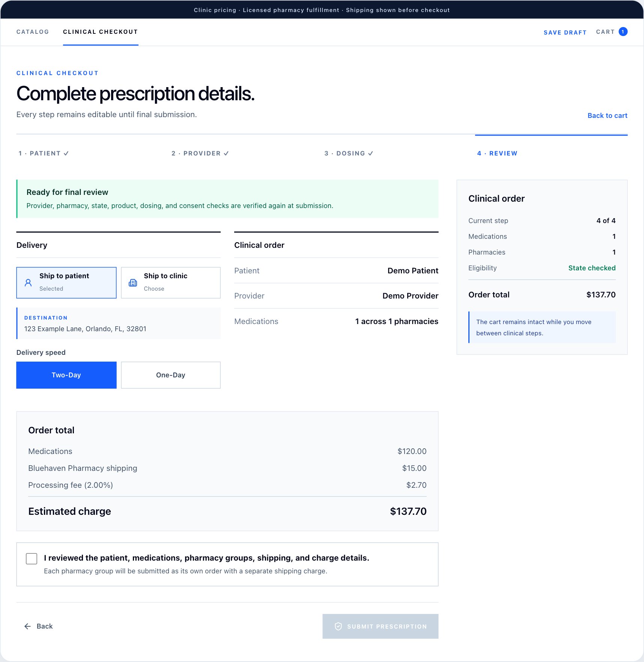Click the Estimated charge $137.70 amount
Viewport: 644px width, 662px height.
coord(408,511)
